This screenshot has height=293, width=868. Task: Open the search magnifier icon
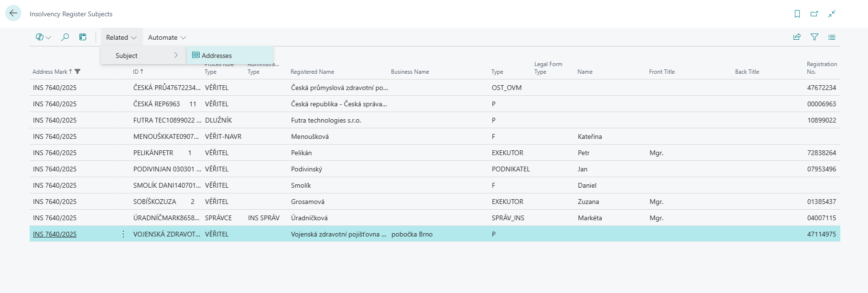coord(65,37)
